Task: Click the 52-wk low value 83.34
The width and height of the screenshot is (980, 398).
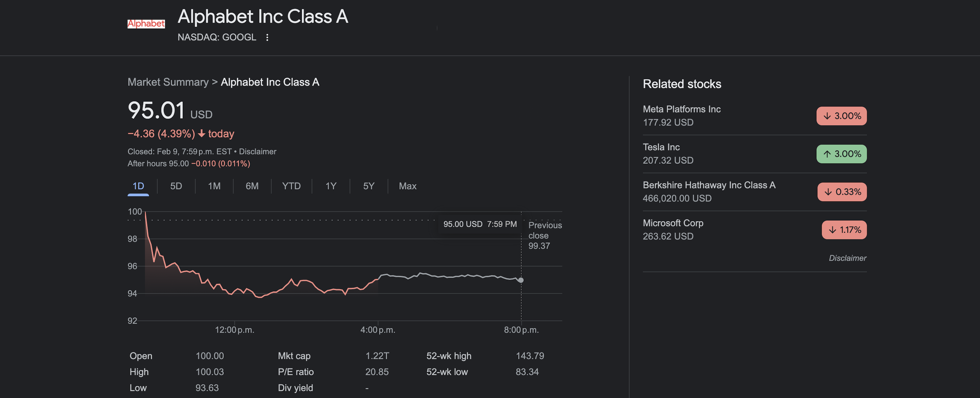Action: pos(527,372)
